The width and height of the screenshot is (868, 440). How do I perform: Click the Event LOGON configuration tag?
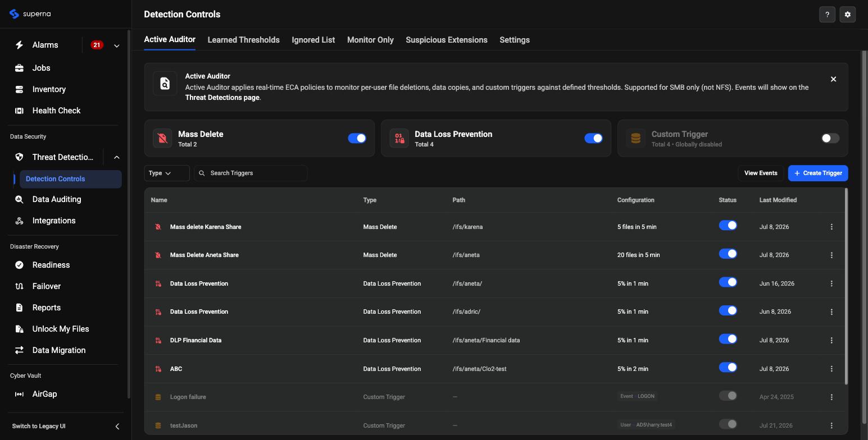637,396
